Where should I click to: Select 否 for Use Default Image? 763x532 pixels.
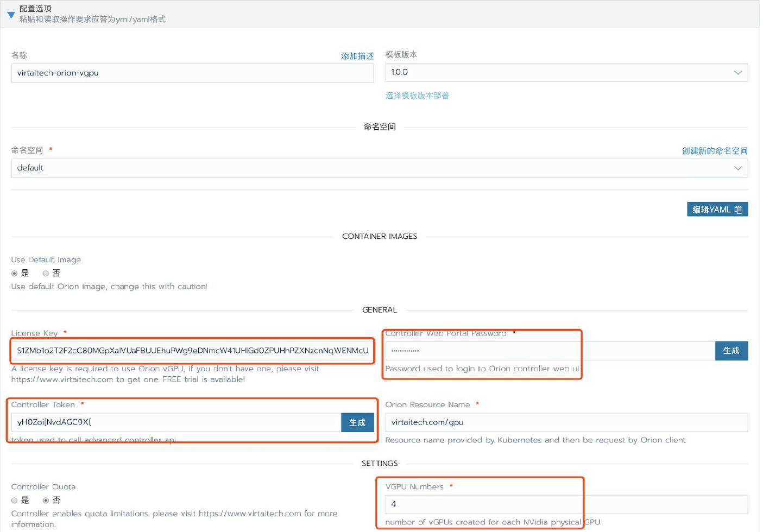[x=46, y=273]
